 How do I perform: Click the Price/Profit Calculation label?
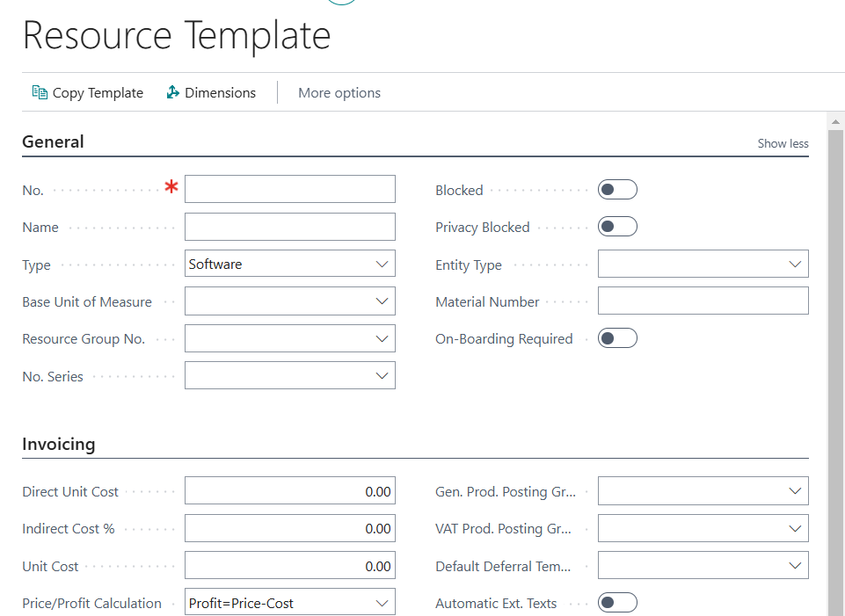(x=91, y=604)
